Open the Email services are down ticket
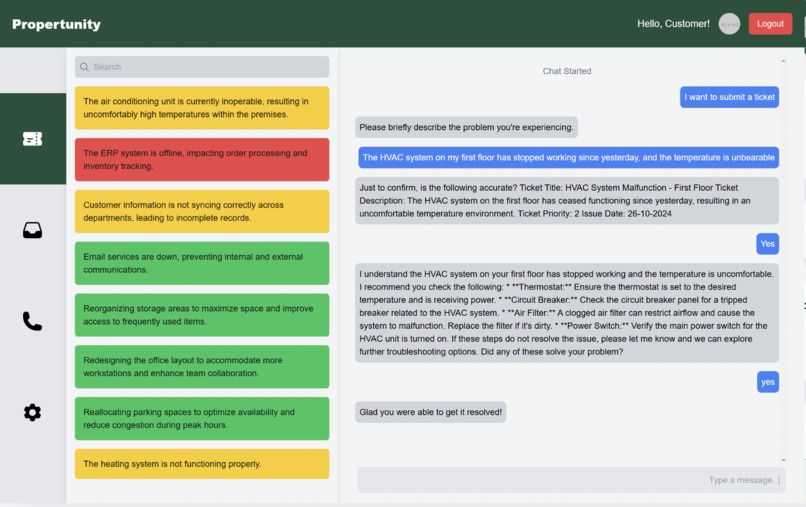 [202, 263]
